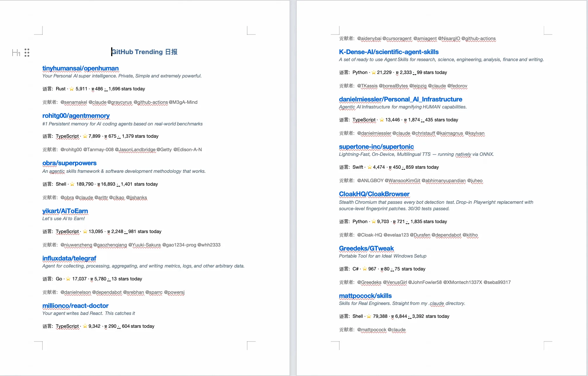Click the Python stats line with "21,229" stars
This screenshot has width=588, height=376.
tap(393, 73)
